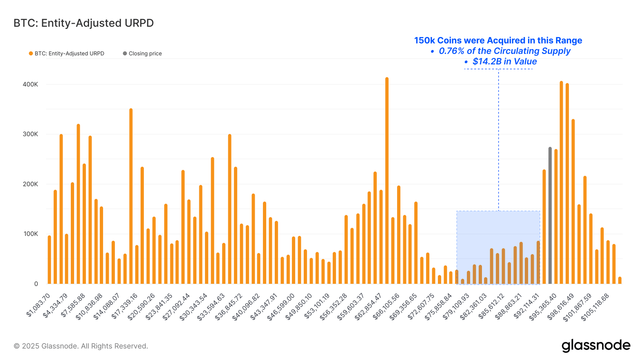The height and width of the screenshot is (362, 644).
Task: Click the '$82,361.03' x-axis label
Action: (x=473, y=307)
